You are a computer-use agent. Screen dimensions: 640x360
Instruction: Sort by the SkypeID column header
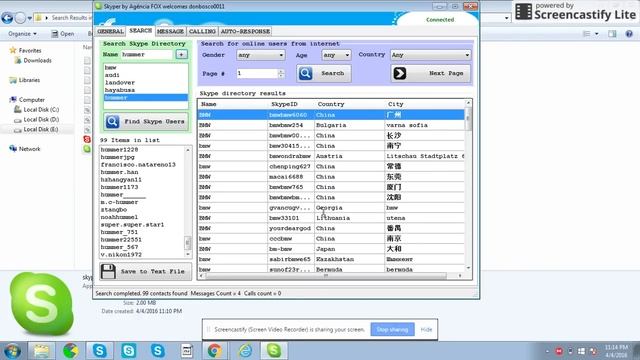click(x=291, y=104)
